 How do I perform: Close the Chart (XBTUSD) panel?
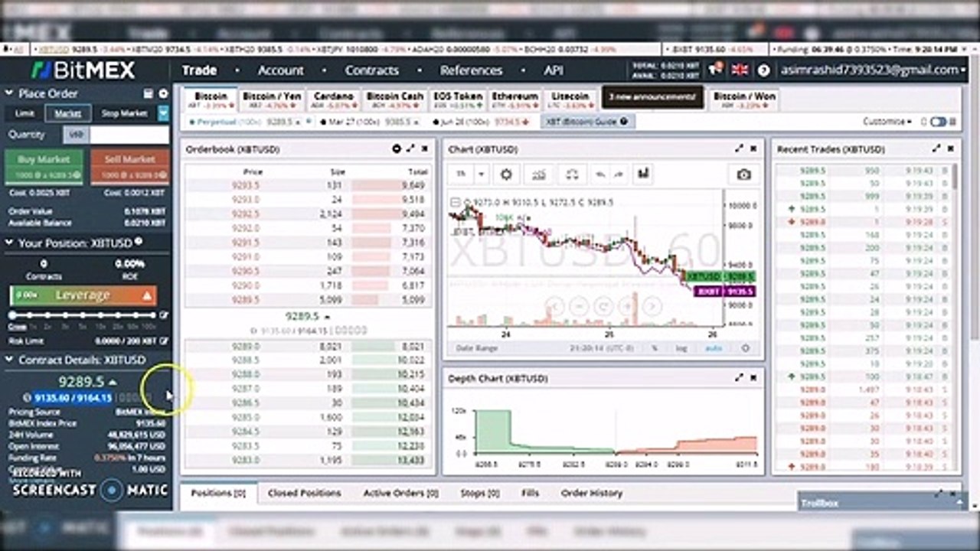[753, 148]
